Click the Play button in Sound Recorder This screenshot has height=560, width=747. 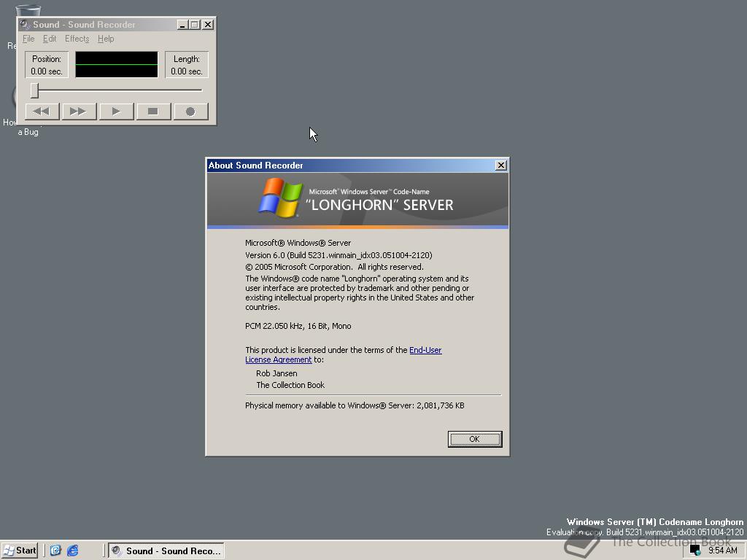pyautogui.click(x=116, y=112)
